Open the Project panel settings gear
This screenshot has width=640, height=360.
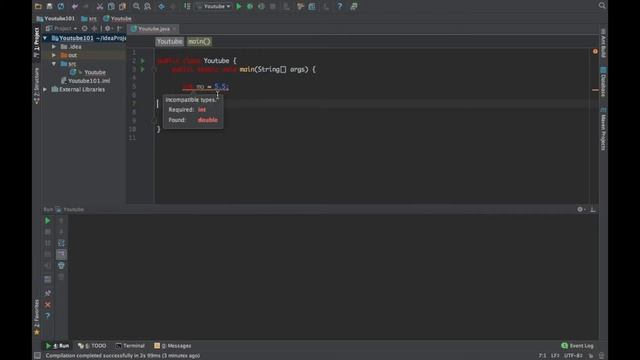[x=108, y=28]
